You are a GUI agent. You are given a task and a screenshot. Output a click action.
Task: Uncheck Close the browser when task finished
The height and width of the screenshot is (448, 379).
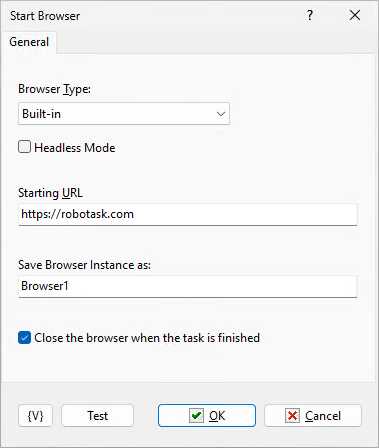click(x=25, y=338)
